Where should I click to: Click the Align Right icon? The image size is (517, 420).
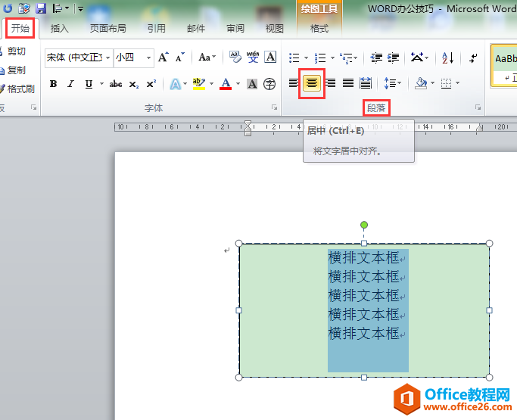(x=330, y=83)
